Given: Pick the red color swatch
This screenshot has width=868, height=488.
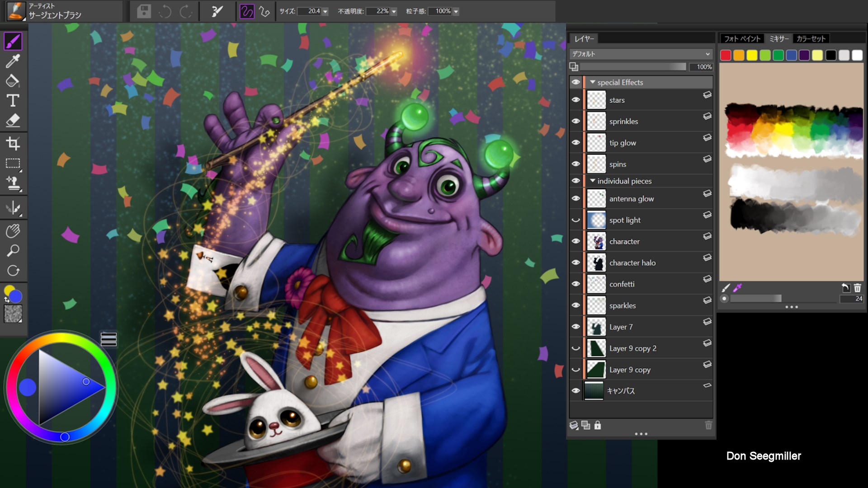Looking at the screenshot, I should pyautogui.click(x=726, y=55).
